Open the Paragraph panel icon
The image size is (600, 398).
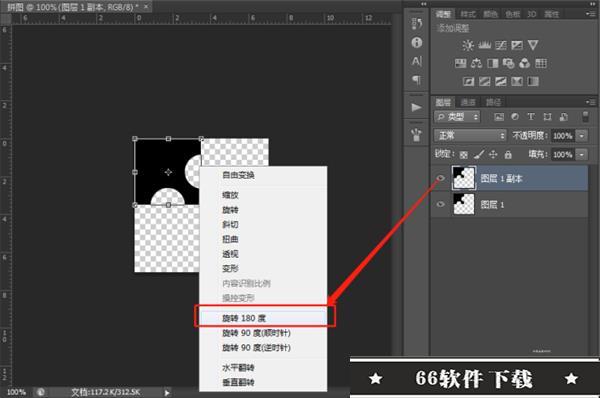(x=417, y=80)
